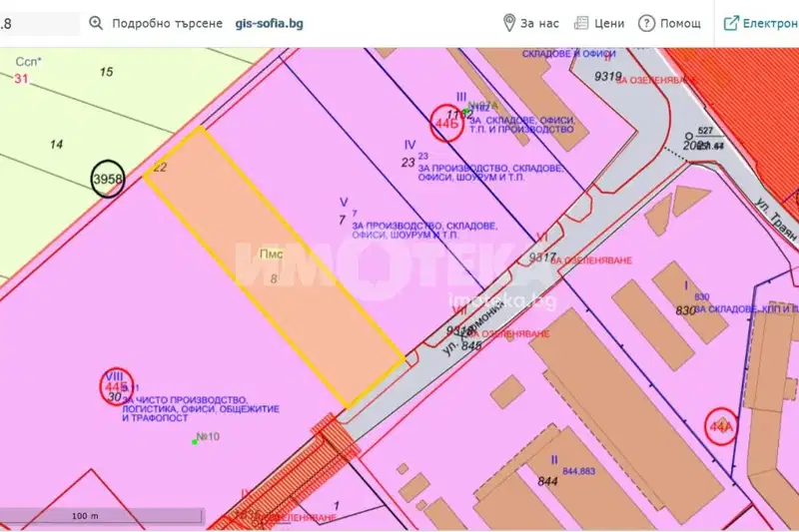The height and width of the screenshot is (532, 799).
Task: Click parcel number 9317
Action: [x=542, y=258]
